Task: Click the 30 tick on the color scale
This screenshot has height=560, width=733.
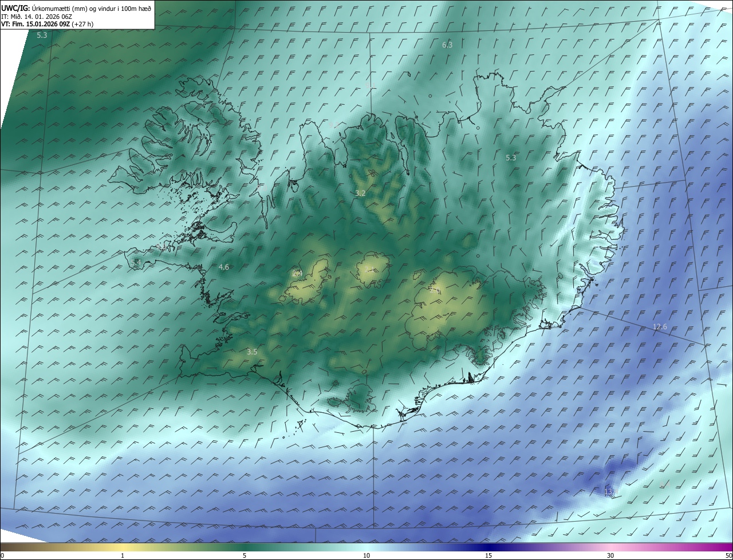Action: (610, 555)
